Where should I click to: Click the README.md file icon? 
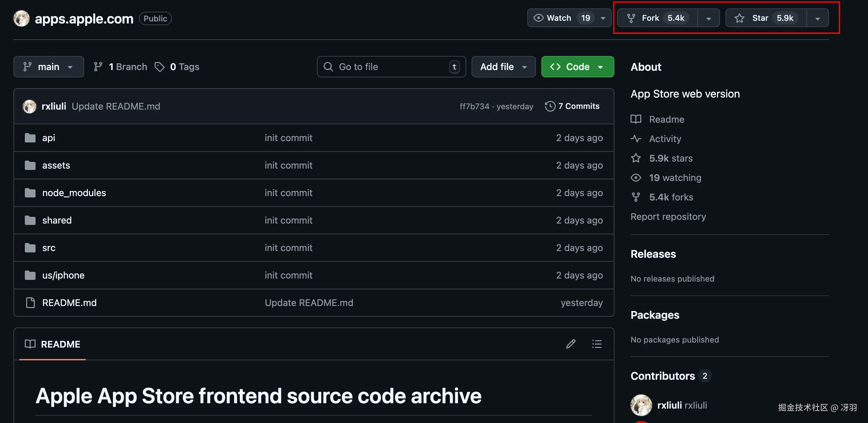[30, 303]
